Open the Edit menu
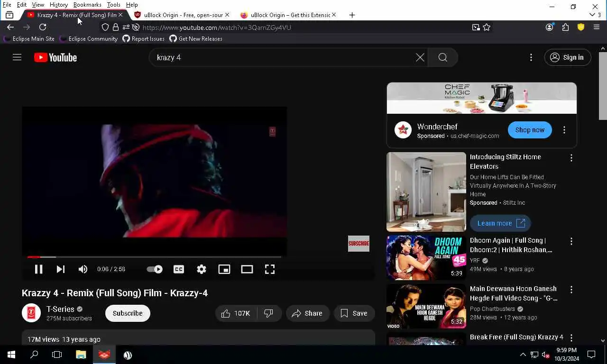Image resolution: width=607 pixels, height=364 pixels. 22,5
